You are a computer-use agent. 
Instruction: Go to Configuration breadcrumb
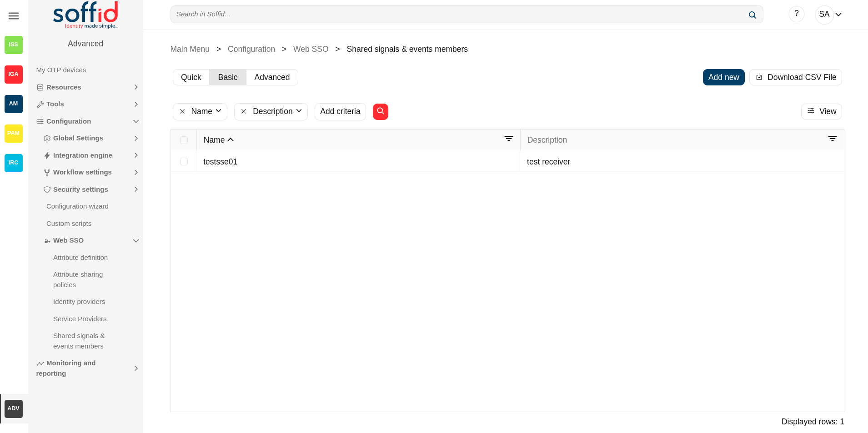251,49
